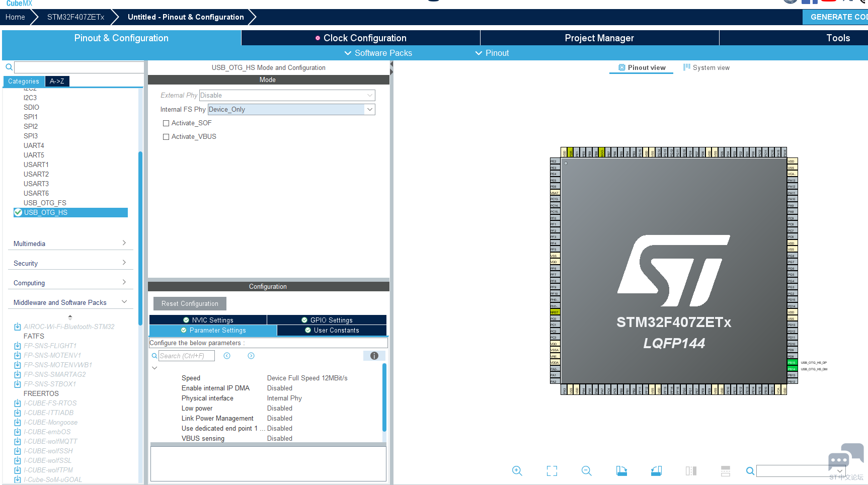The width and height of the screenshot is (868, 485).
Task: Select USB_OTG_FS in the peripheral list
Action: 45,203
